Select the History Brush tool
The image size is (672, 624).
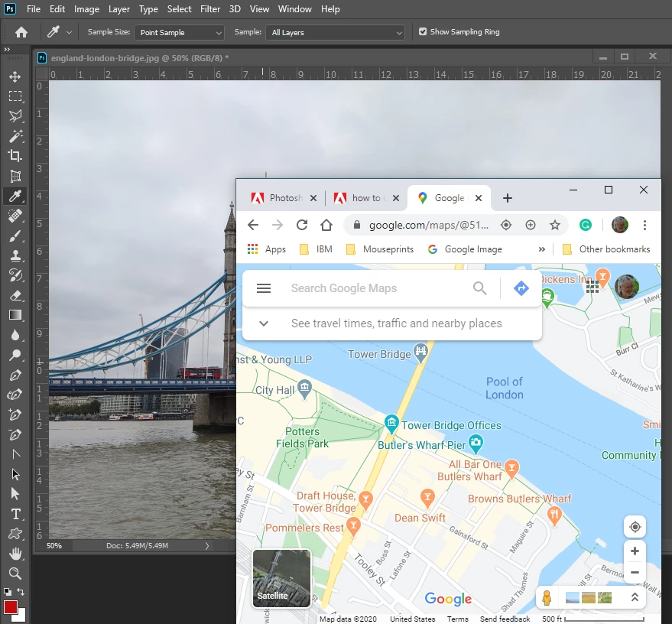15,275
